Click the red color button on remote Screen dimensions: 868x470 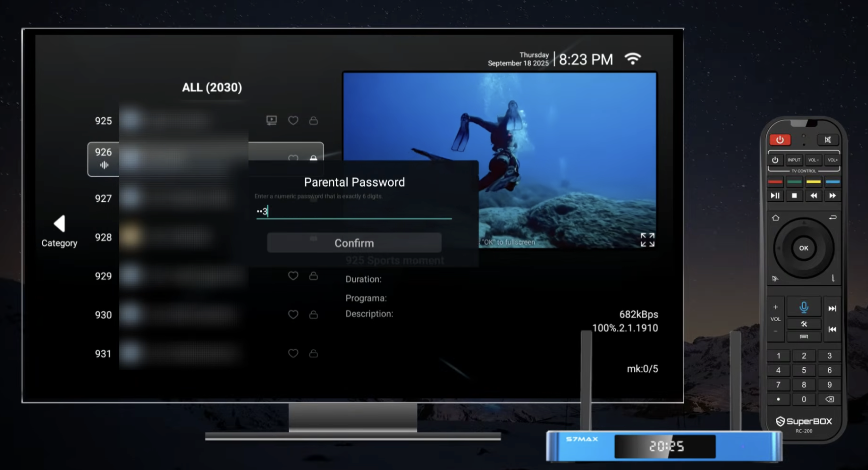(x=775, y=182)
